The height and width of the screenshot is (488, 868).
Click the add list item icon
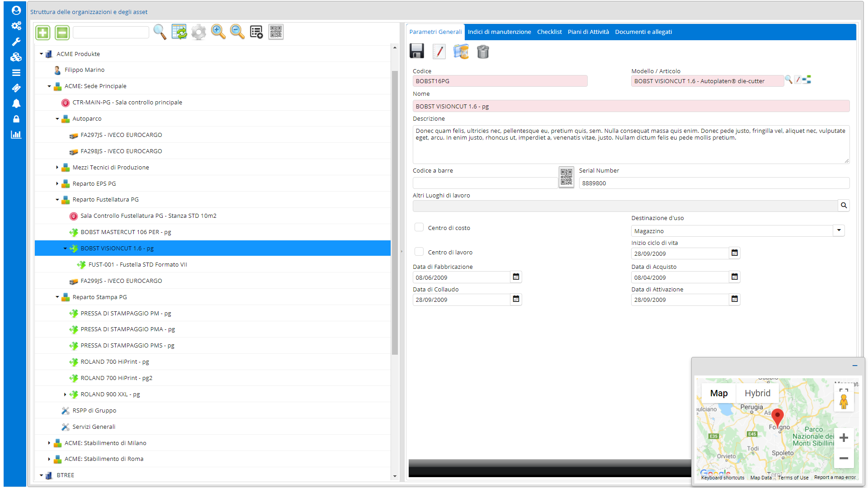point(256,32)
